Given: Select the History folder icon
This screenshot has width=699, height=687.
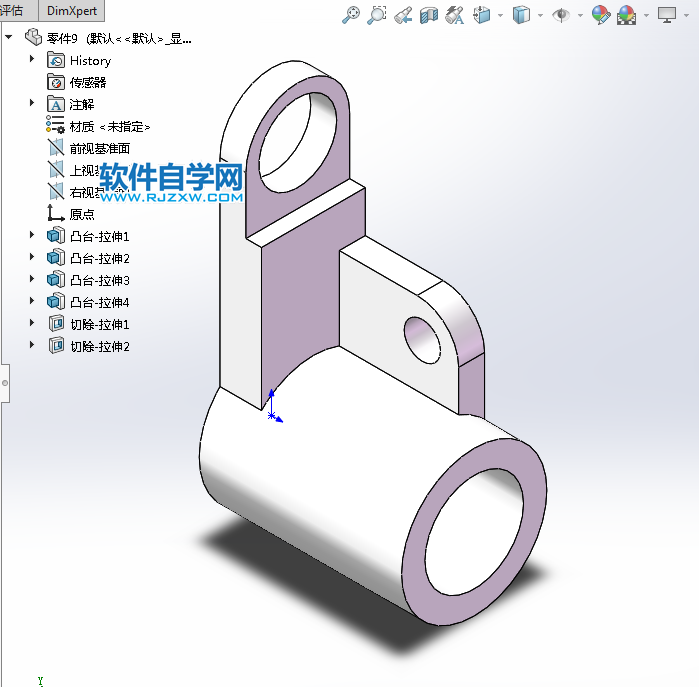Looking at the screenshot, I should tap(56, 60).
